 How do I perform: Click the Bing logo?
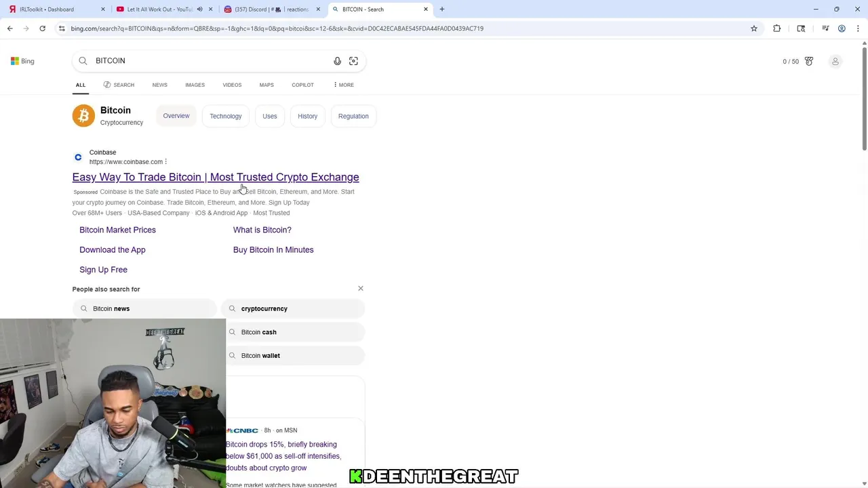pos(22,61)
